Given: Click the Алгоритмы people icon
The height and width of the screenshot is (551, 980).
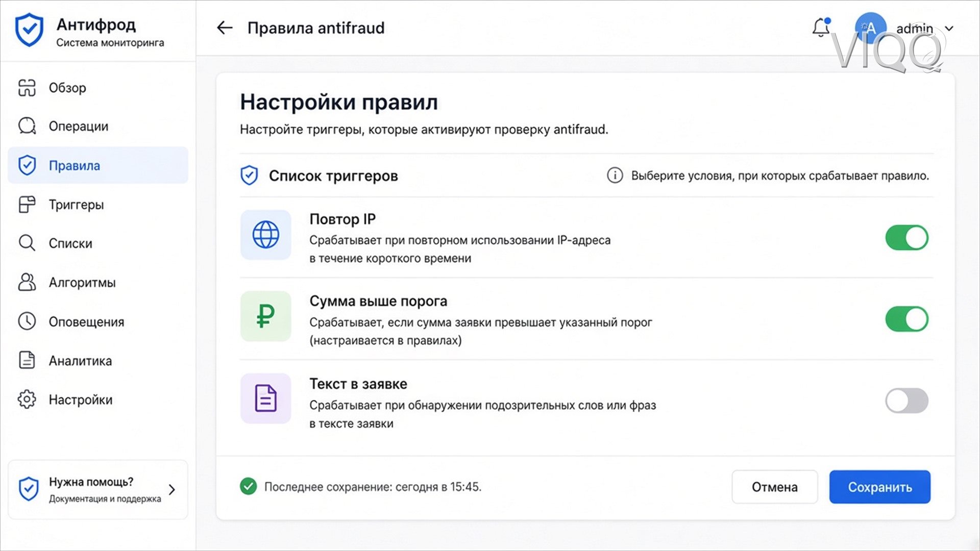Looking at the screenshot, I should 27,282.
